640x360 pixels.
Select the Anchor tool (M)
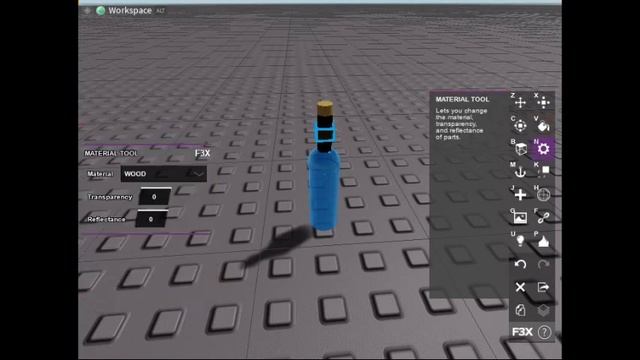(520, 172)
